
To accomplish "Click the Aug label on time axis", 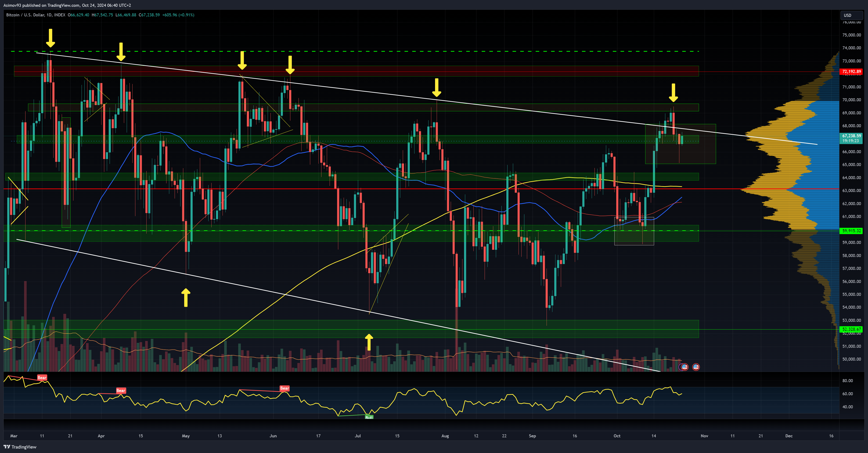I will [445, 436].
